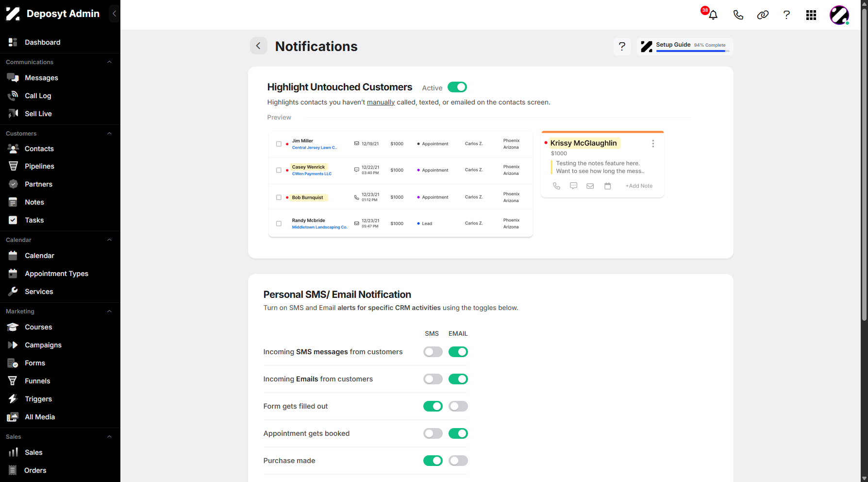Collapse the Communications section
This screenshot has height=482, width=868.
109,62
